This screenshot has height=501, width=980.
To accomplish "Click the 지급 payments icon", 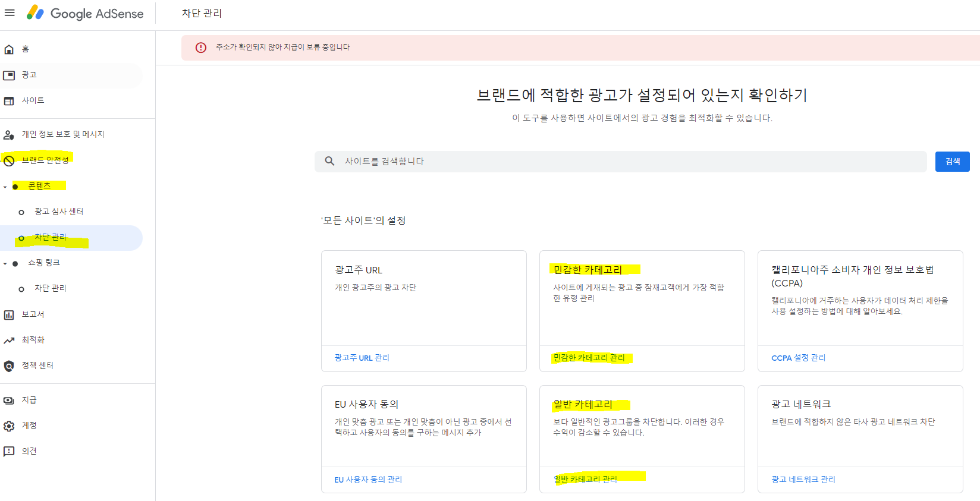I will (x=9, y=401).
